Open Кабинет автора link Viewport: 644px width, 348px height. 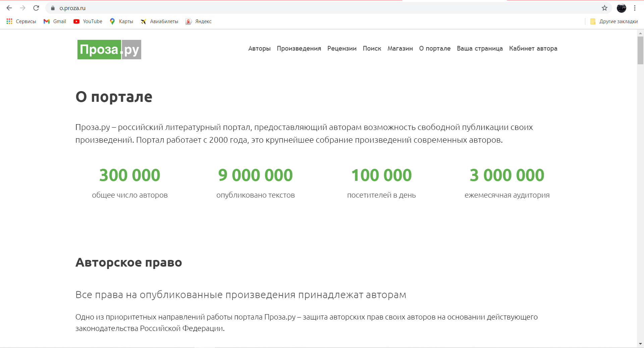coord(533,49)
